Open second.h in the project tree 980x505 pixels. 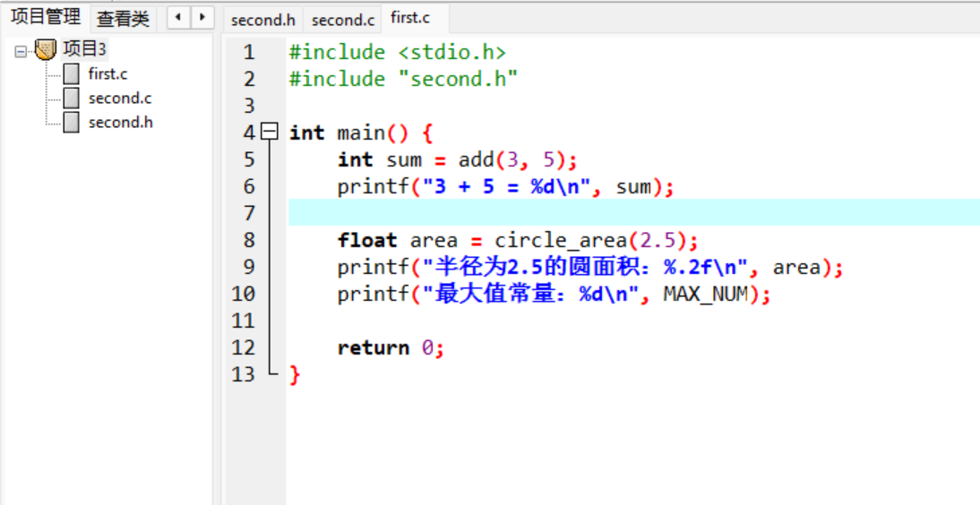click(121, 123)
